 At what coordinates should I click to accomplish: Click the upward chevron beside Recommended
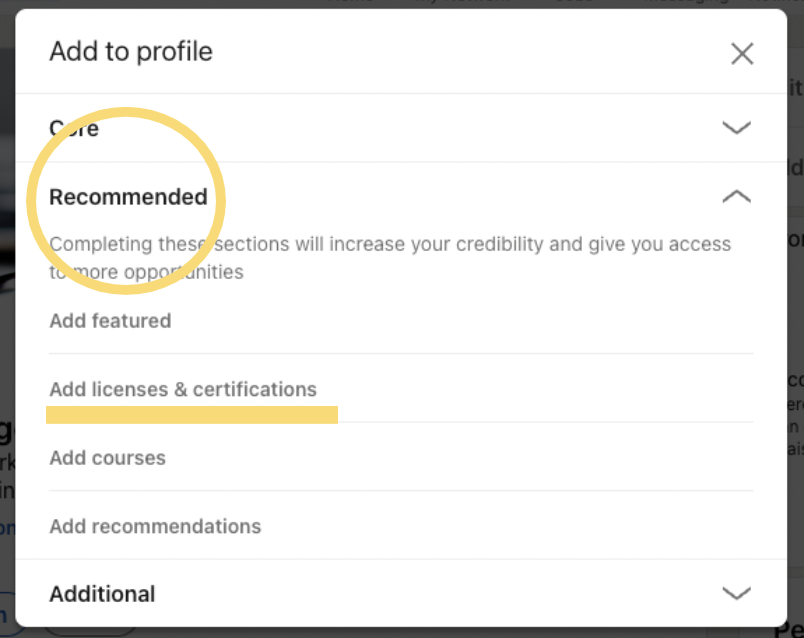click(737, 196)
